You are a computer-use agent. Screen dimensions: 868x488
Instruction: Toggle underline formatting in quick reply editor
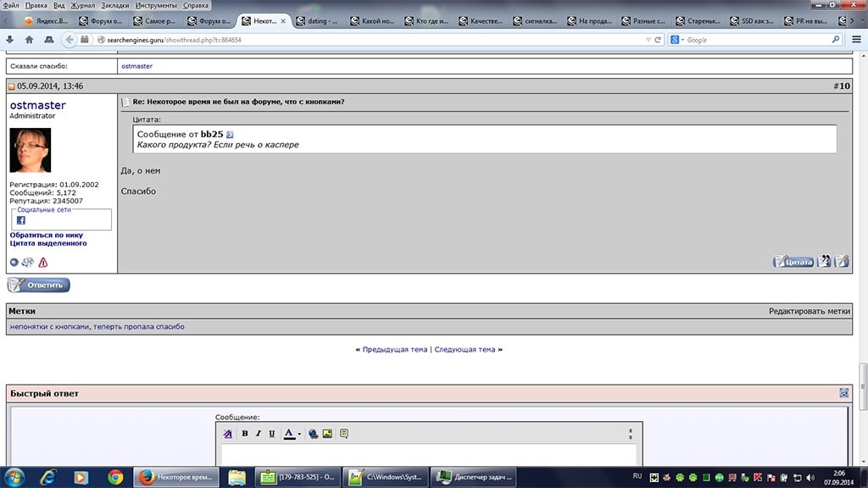(x=271, y=434)
